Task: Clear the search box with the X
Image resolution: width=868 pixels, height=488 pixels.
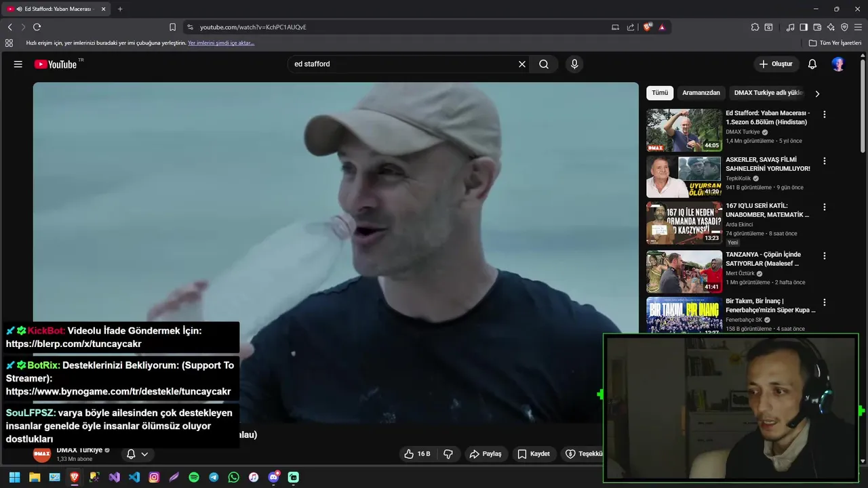Action: (522, 64)
